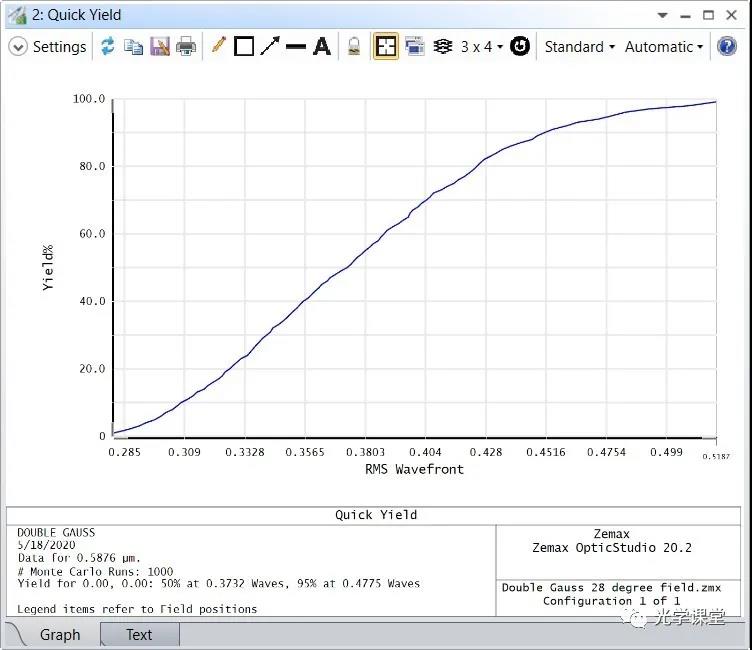
Task: Click the save graph image icon
Action: click(x=160, y=47)
